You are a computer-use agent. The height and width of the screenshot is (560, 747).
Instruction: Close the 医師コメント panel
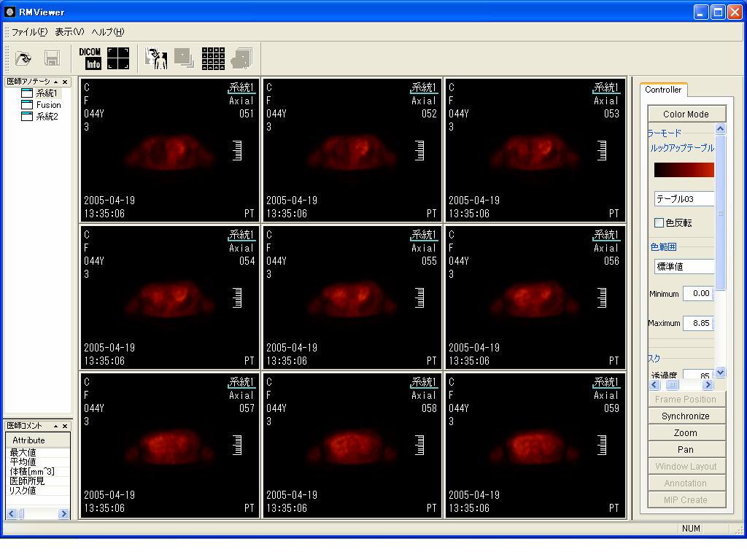65,426
